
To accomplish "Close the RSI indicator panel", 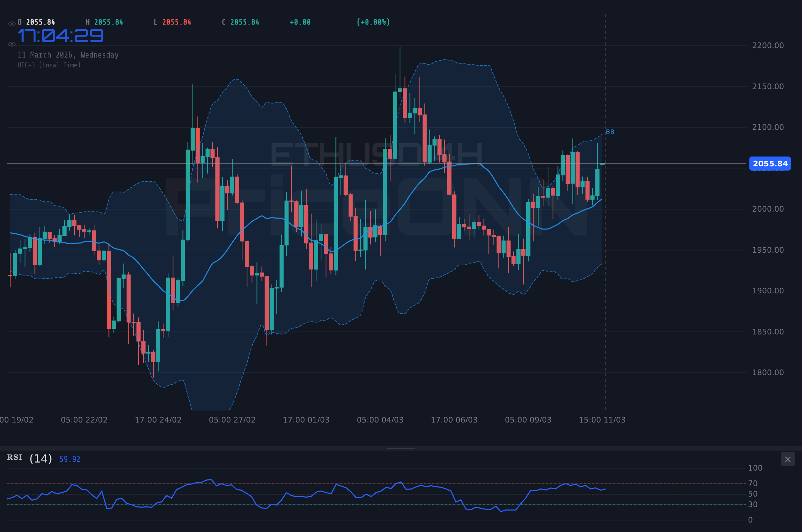I will (788, 459).
